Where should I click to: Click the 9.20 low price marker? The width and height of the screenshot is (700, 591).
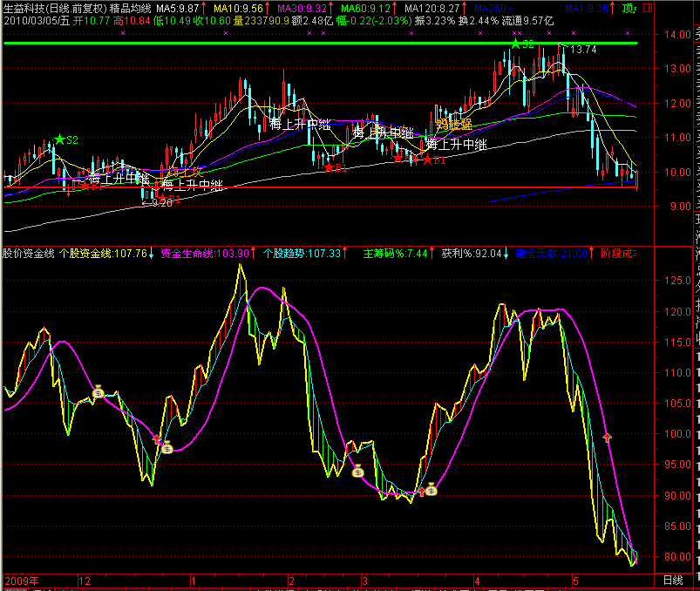click(x=162, y=203)
